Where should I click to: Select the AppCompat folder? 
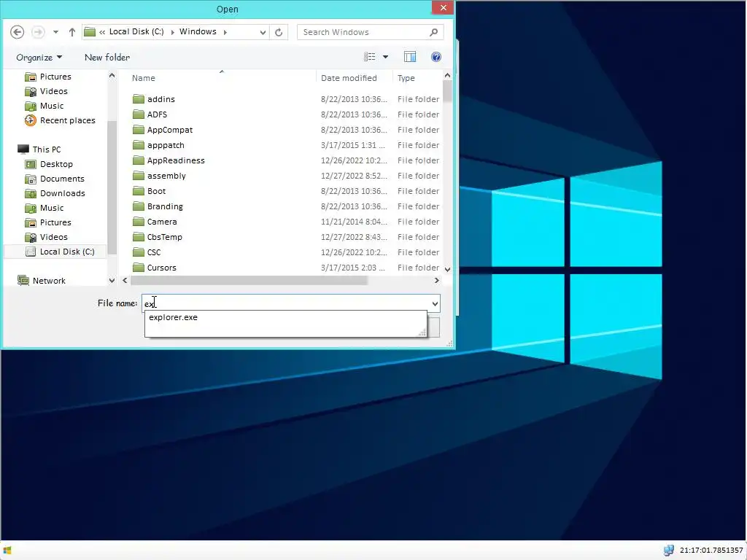(x=169, y=130)
